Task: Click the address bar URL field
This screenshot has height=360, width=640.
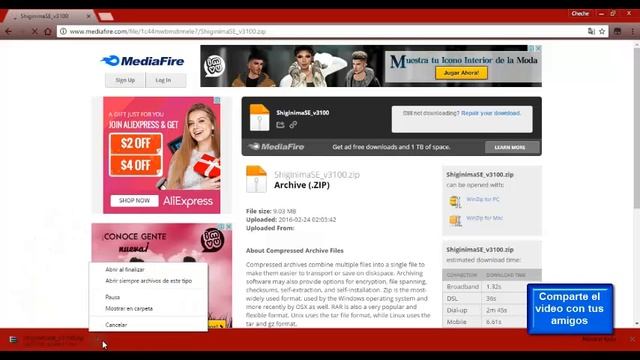Action: point(322,31)
